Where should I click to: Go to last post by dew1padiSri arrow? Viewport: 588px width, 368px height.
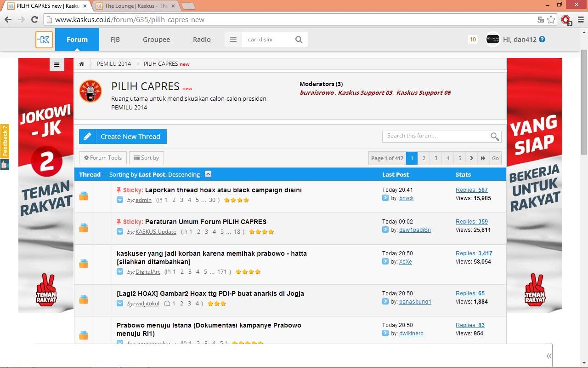click(385, 230)
